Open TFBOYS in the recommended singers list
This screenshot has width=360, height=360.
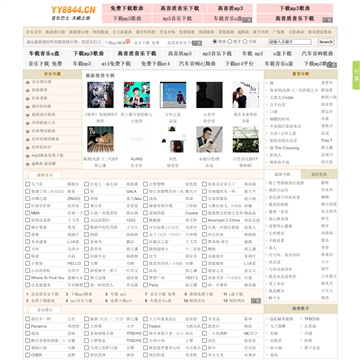tap(312, 319)
